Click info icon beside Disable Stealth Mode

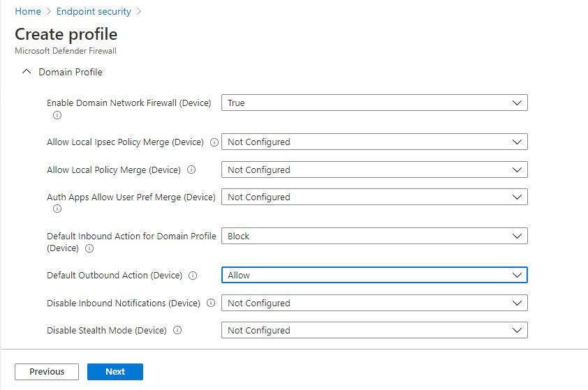[x=177, y=331]
